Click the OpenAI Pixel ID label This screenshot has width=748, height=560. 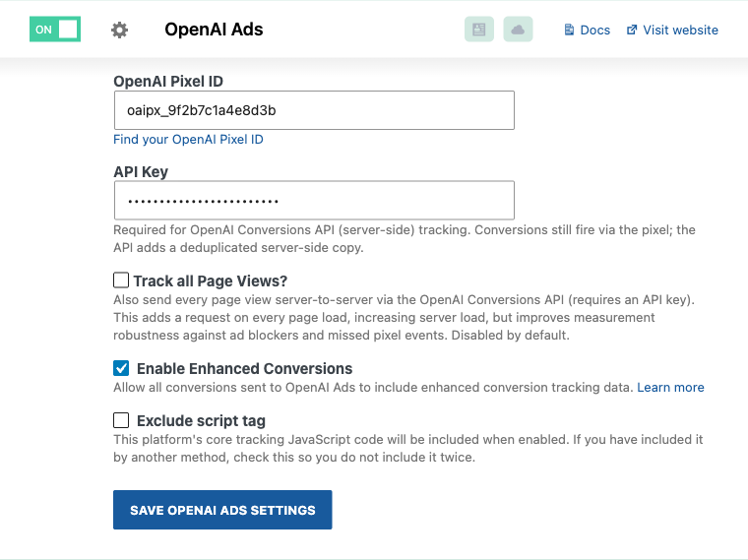click(x=168, y=81)
